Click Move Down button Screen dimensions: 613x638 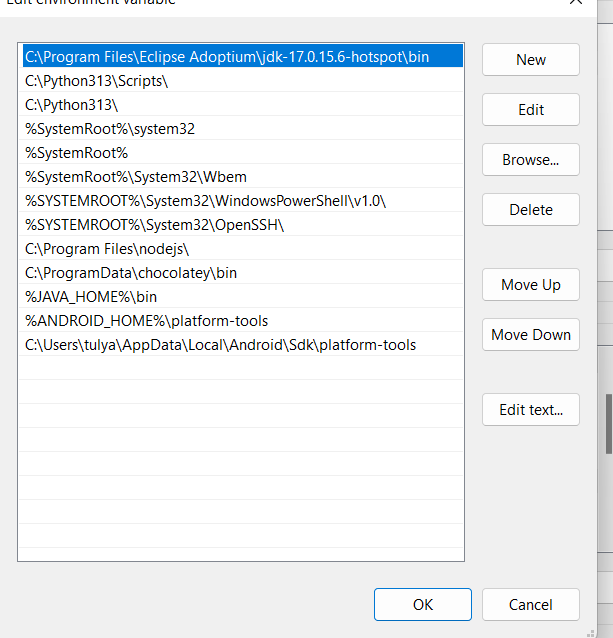coord(530,335)
